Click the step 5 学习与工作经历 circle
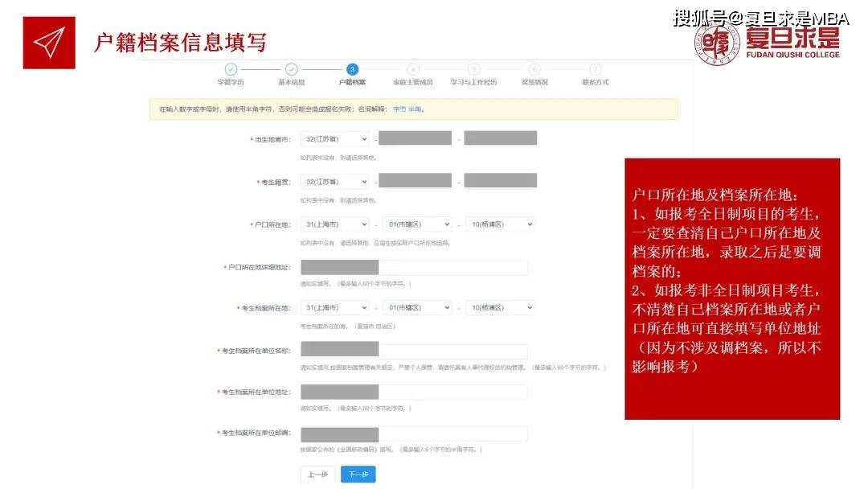Viewport: 868px width, 489px height. pyautogui.click(x=473, y=70)
